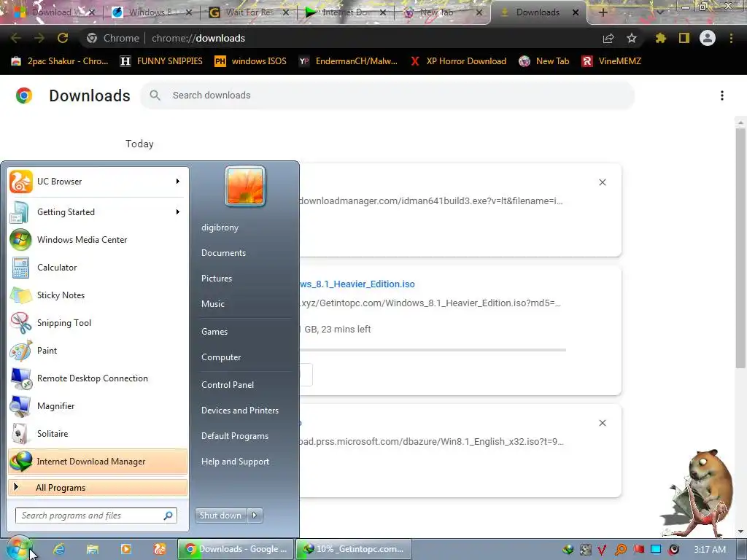Open the Windows_8.1_Heavier_Edition.iso download link
Image resolution: width=747 pixels, height=560 pixels.
tap(357, 284)
